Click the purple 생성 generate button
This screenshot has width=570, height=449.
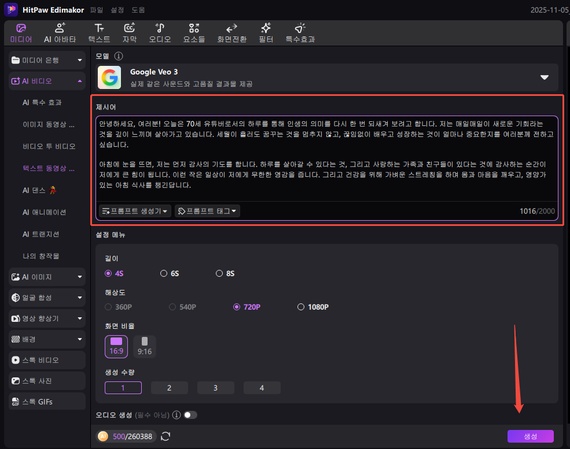[x=530, y=436]
